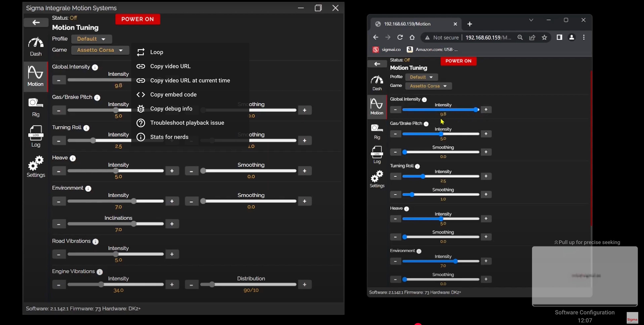Expand the Profile Default dropdown in left window
This screenshot has height=325, width=644.
[x=91, y=39]
